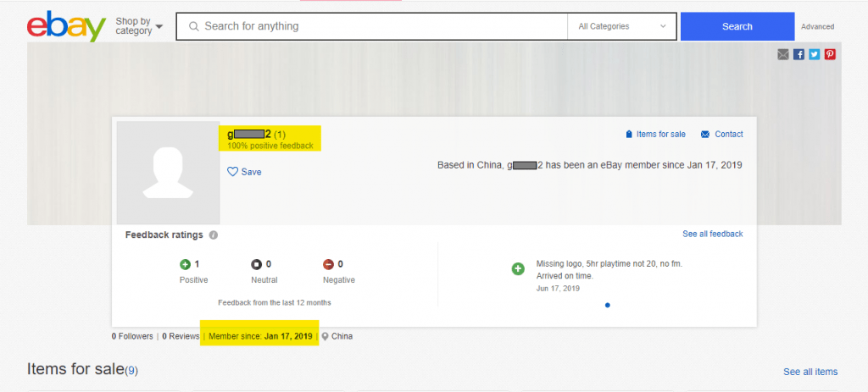Image resolution: width=868 pixels, height=392 pixels.
Task: Click the blue feedback carousel dot
Action: pyautogui.click(x=607, y=305)
